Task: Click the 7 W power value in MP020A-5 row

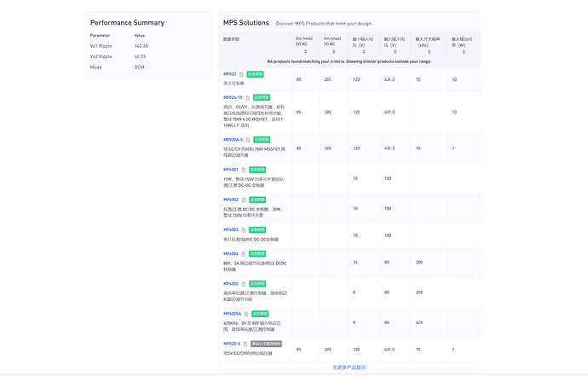Action: pyautogui.click(x=453, y=148)
